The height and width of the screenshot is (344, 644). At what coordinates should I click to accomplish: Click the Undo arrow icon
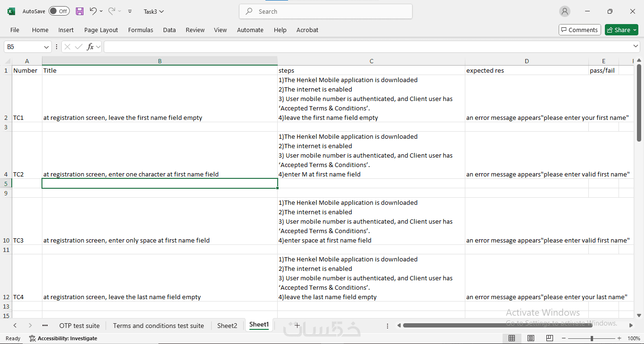93,11
